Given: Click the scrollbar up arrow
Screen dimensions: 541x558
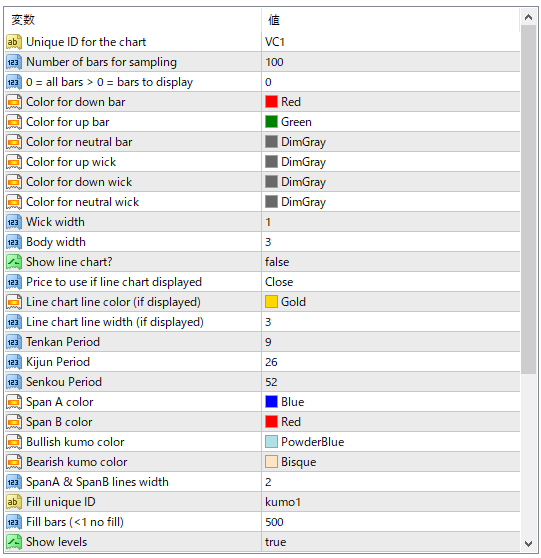Looking at the screenshot, I should point(529,17).
